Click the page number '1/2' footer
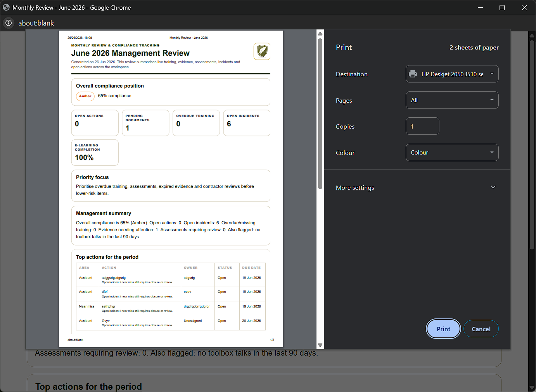 pyautogui.click(x=272, y=340)
